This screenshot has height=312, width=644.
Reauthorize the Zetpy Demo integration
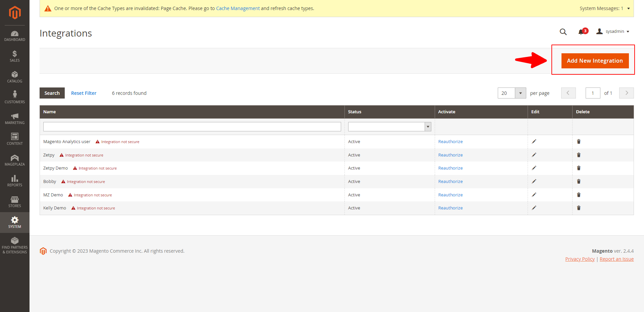click(x=450, y=168)
